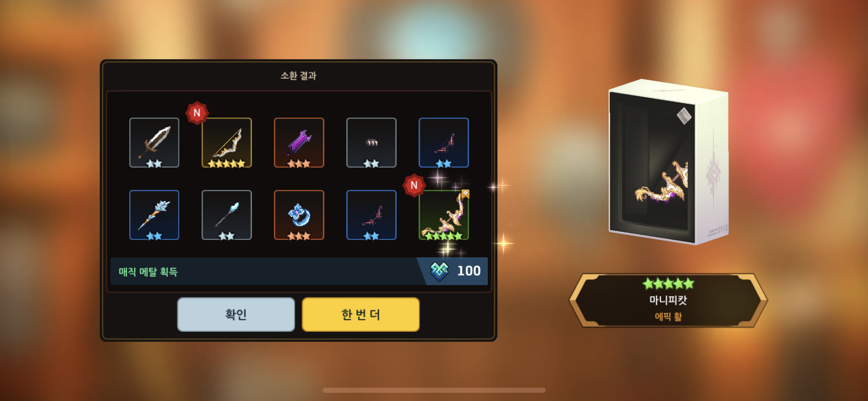The image size is (868, 401).
Task: Select the four-star golden bow item
Action: pyautogui.click(x=227, y=143)
